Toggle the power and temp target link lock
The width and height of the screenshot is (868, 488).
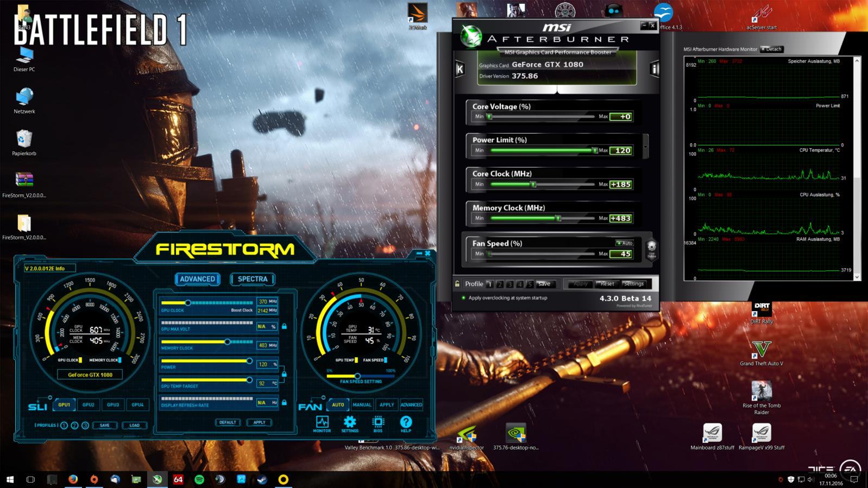(x=284, y=374)
